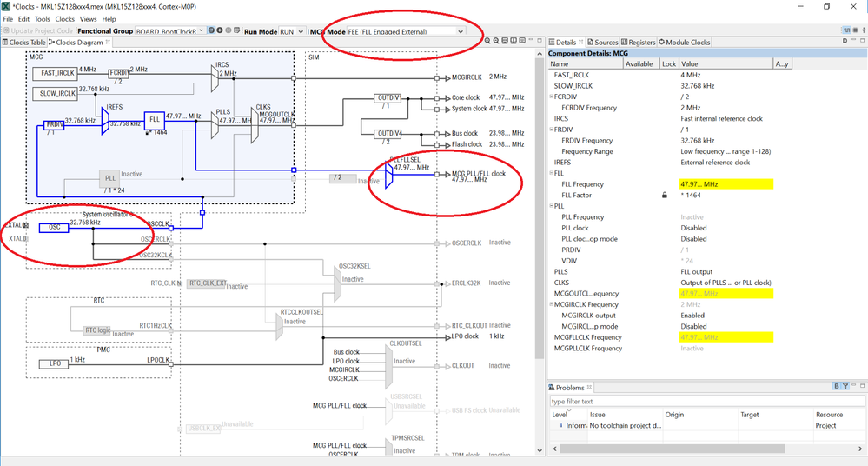This screenshot has width=868, height=466.
Task: Open the Run Mode dropdown
Action: click(301, 31)
